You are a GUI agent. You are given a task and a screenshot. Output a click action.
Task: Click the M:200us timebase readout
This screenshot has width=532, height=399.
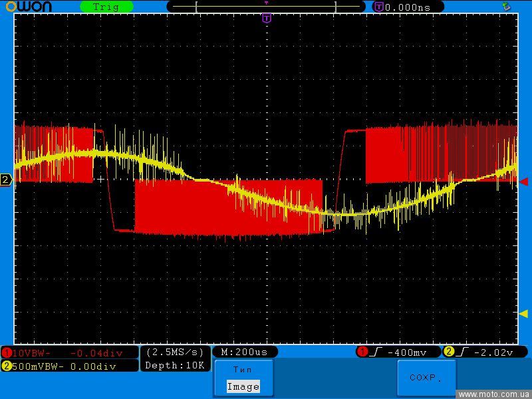point(244,352)
